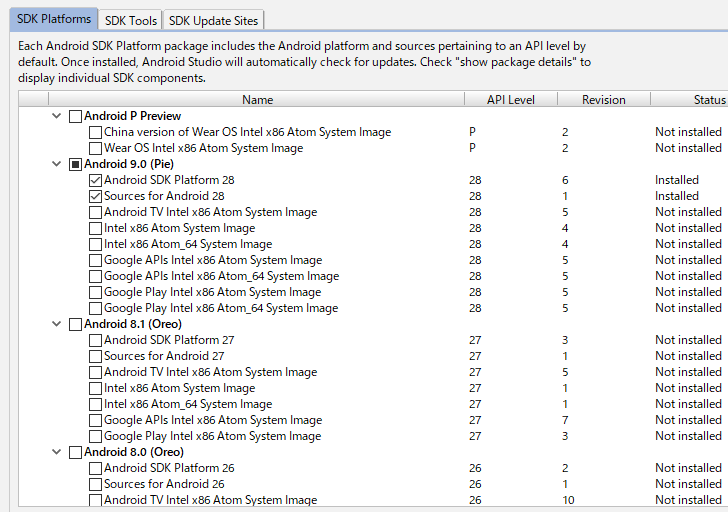Select the SDK Platforms tab

(x=54, y=19)
